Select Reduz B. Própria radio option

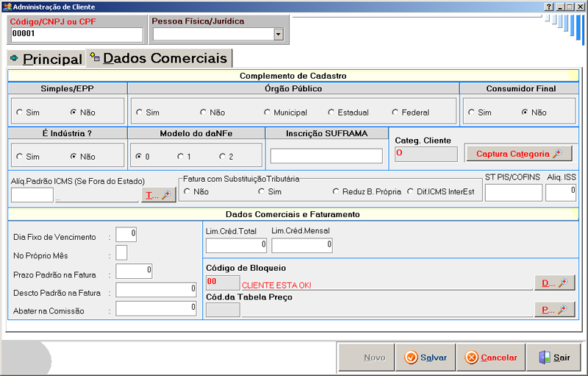(x=336, y=191)
